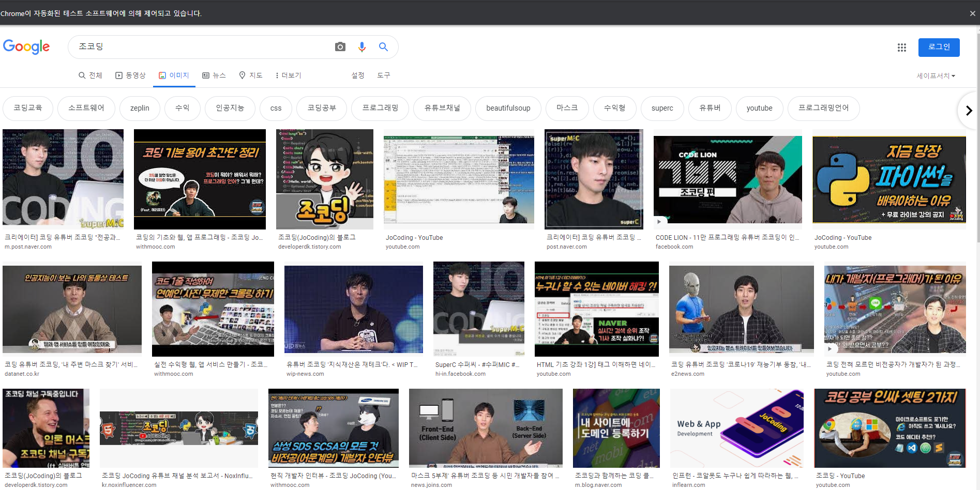Expand the 세이프서치 dropdown
Image resolution: width=980 pixels, height=490 pixels.
pyautogui.click(x=936, y=76)
